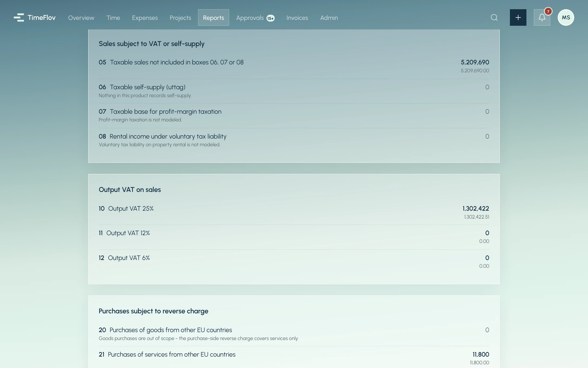
Task: Select row 08 Rental income under voluntary tax liability
Action: coord(294,140)
